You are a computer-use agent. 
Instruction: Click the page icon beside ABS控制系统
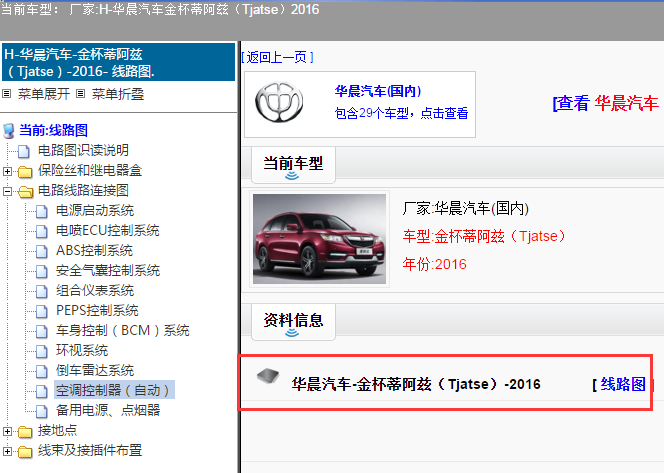[42, 251]
